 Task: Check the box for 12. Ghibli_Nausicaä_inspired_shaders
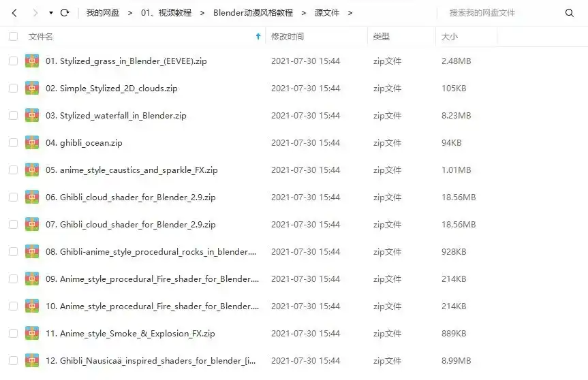pyautogui.click(x=13, y=360)
